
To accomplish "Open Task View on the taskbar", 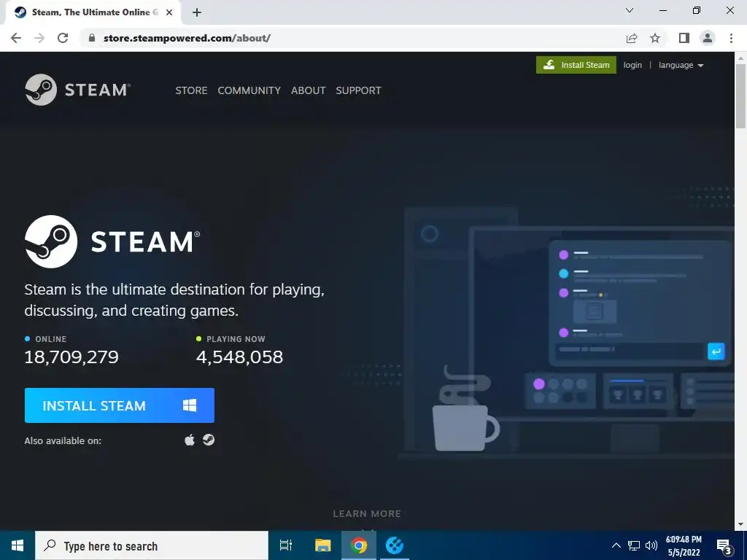I will pyautogui.click(x=286, y=545).
